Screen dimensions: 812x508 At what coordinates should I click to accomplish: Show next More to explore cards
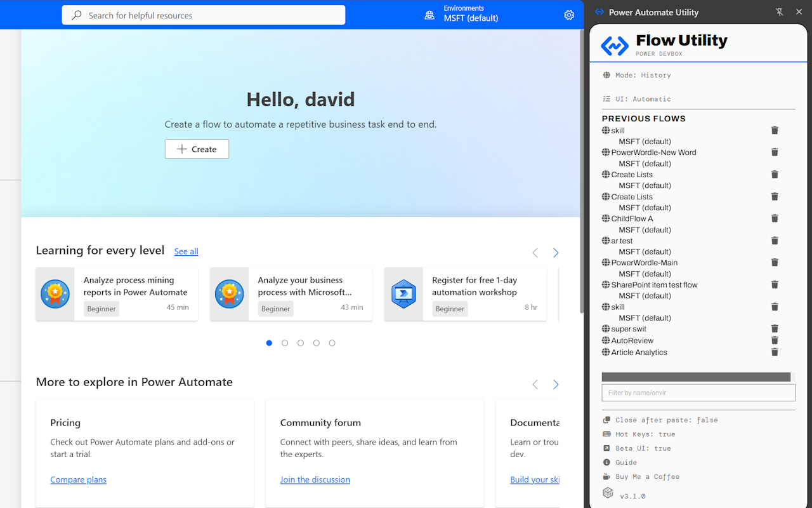pyautogui.click(x=556, y=384)
